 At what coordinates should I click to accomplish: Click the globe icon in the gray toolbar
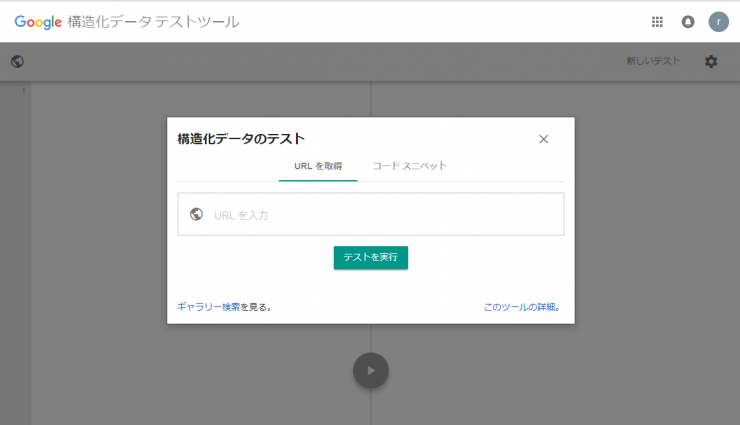[x=17, y=61]
